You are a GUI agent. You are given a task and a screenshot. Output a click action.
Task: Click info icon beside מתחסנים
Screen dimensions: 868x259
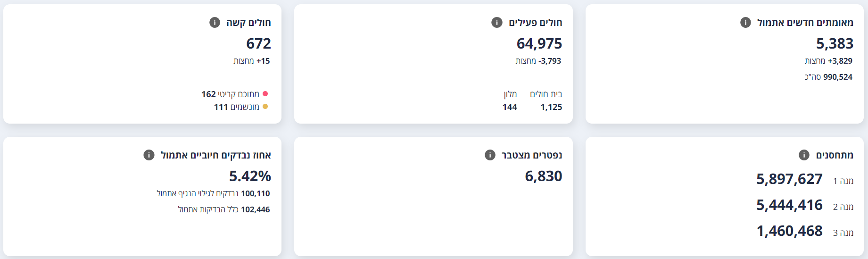[804, 155]
